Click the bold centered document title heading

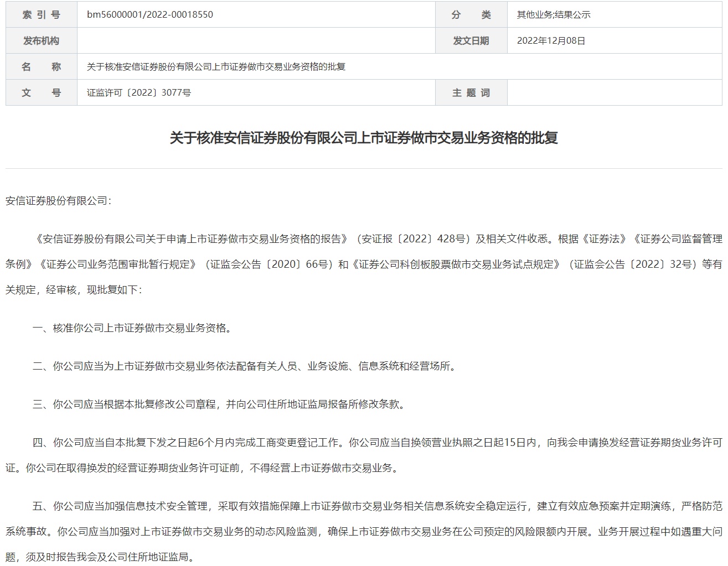tap(364, 138)
